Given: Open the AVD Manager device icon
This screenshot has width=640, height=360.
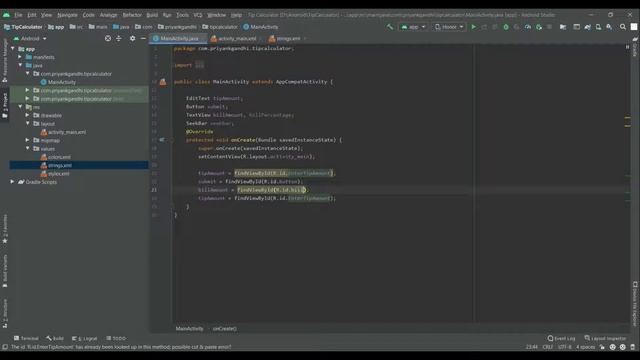Looking at the screenshot, I should (x=598, y=27).
